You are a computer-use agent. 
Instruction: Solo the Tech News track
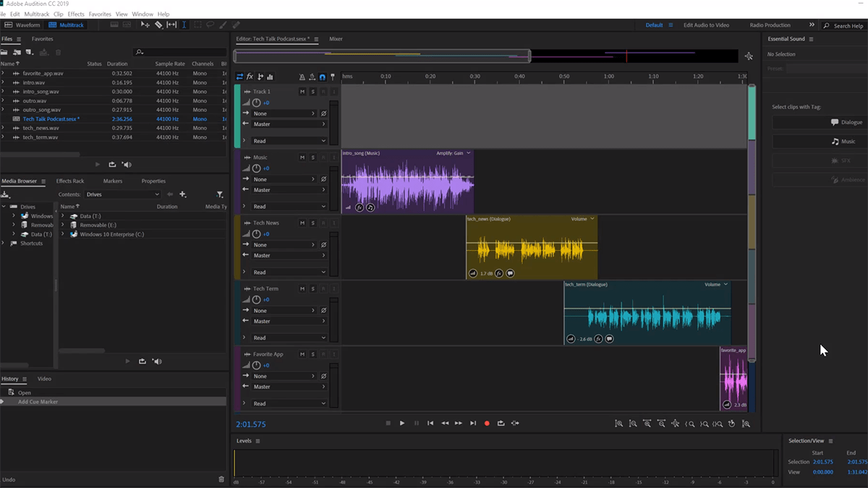(312, 223)
